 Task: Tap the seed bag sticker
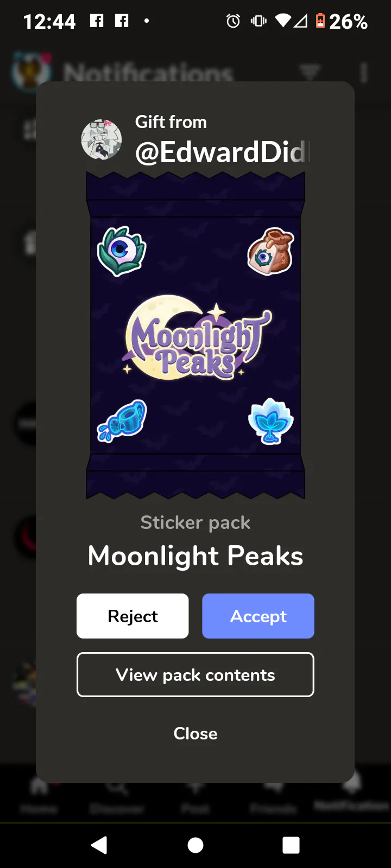pos(270,251)
